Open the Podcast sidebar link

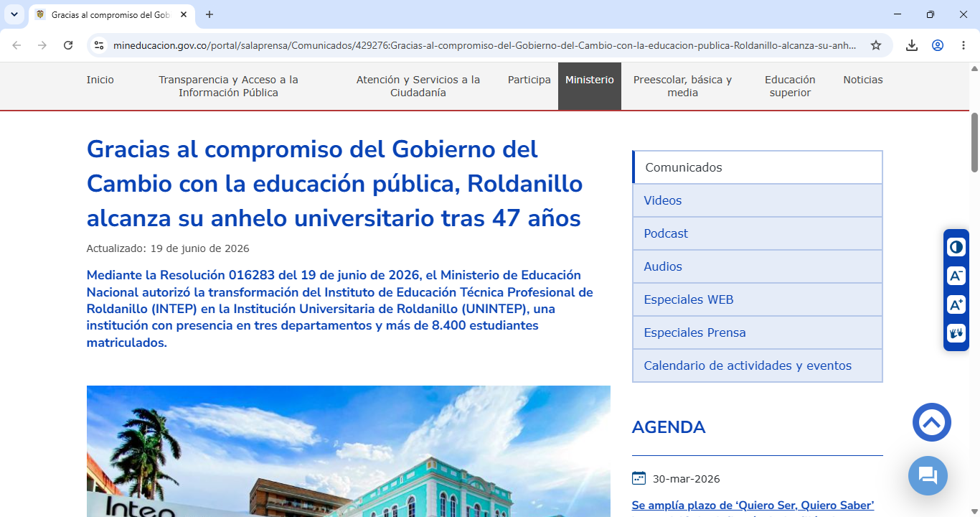click(x=758, y=233)
